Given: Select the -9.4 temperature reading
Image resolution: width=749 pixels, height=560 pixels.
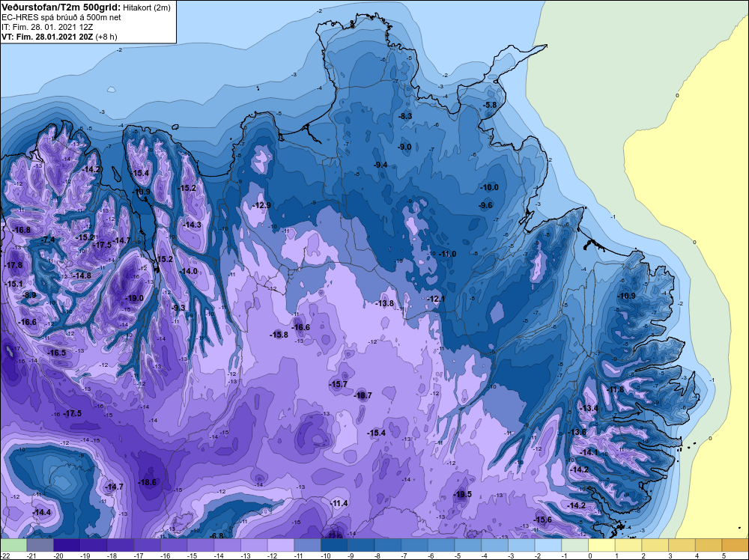Looking at the screenshot, I should pos(380,165).
